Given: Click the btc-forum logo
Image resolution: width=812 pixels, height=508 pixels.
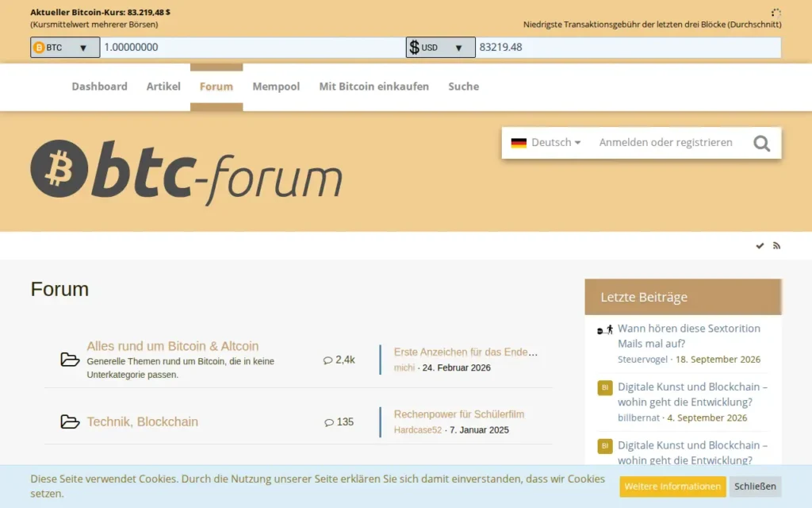Looking at the screenshot, I should 186,171.
